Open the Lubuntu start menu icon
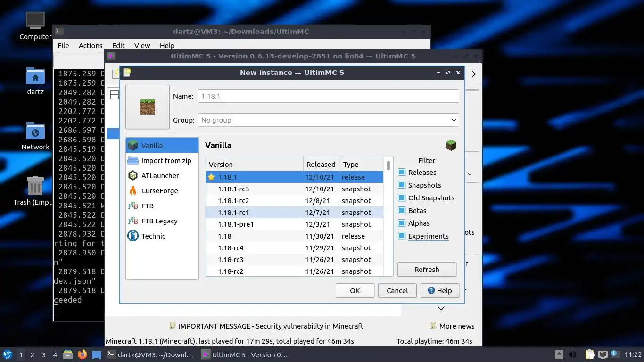Viewport: 644px width, 362px height. tap(7, 354)
